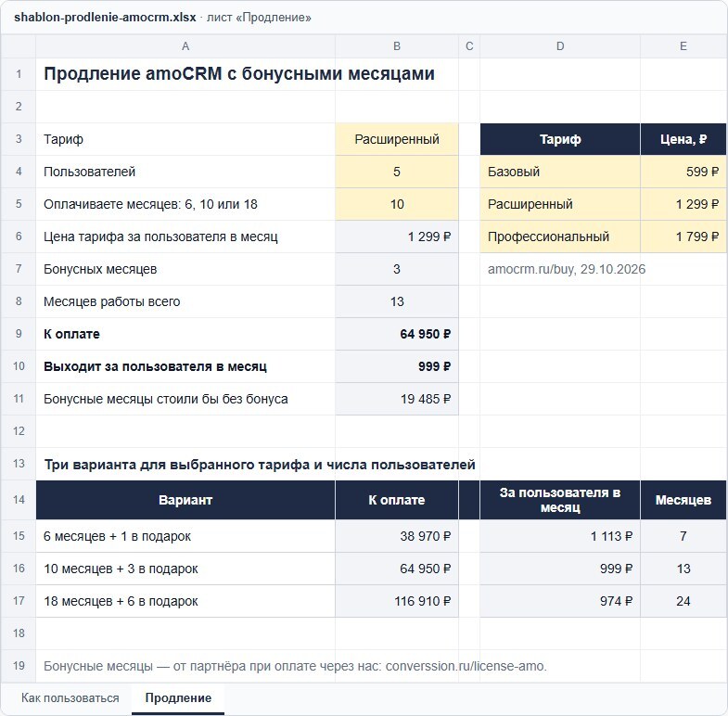
Task: Click the «Цена, ₽» header cell
Action: click(x=683, y=139)
